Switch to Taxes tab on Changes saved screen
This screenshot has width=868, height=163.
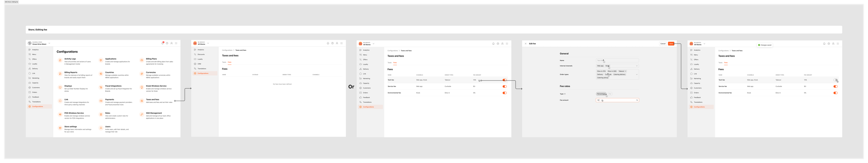click(x=721, y=62)
